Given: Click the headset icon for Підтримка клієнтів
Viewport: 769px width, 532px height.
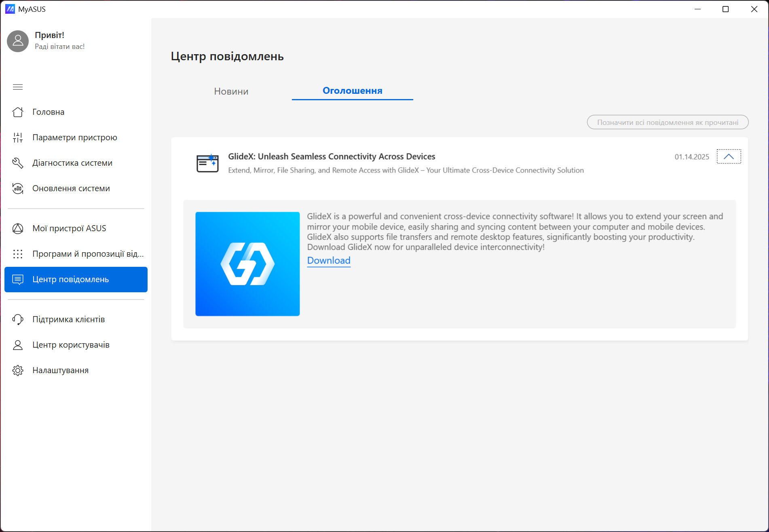Looking at the screenshot, I should pyautogui.click(x=18, y=319).
